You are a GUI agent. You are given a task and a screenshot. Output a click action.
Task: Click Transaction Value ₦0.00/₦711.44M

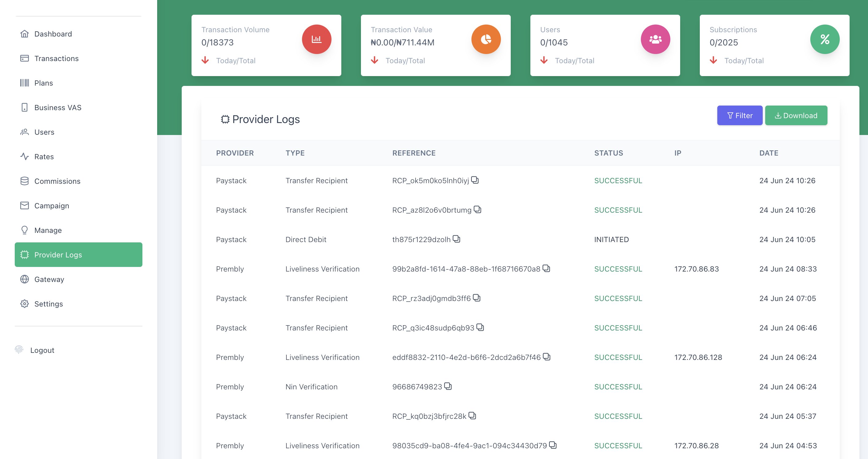click(x=402, y=42)
